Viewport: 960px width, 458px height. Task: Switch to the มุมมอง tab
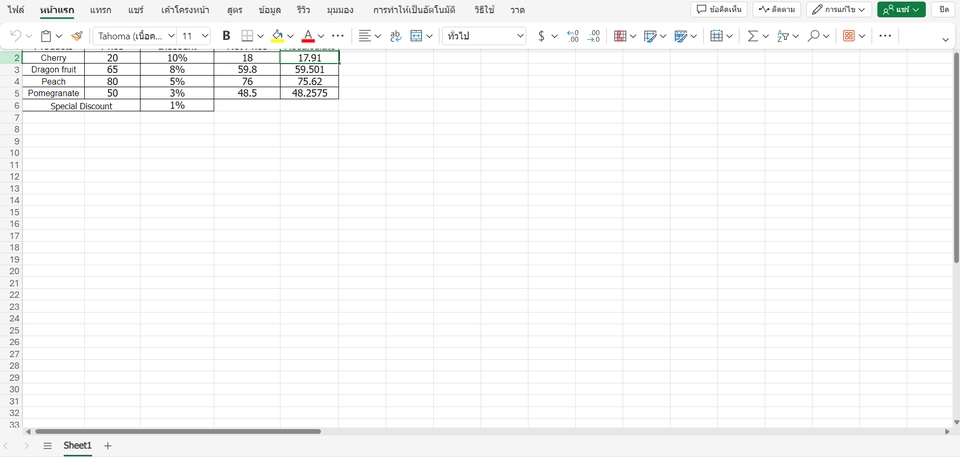[340, 10]
